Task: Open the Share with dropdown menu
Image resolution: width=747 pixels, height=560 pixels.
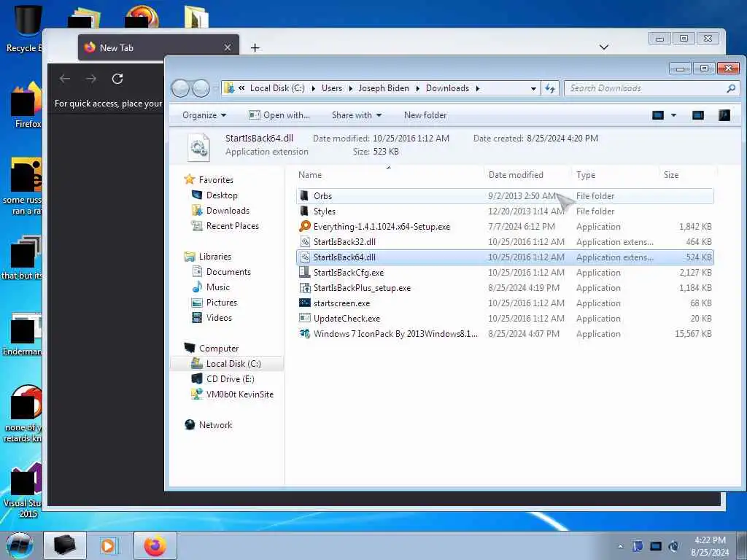Action: click(357, 115)
